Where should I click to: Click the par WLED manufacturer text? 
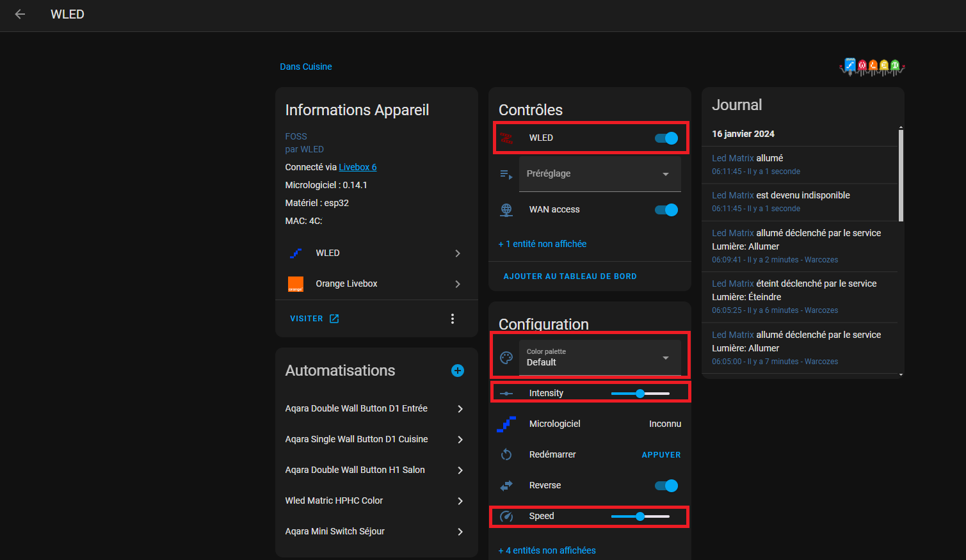point(305,149)
